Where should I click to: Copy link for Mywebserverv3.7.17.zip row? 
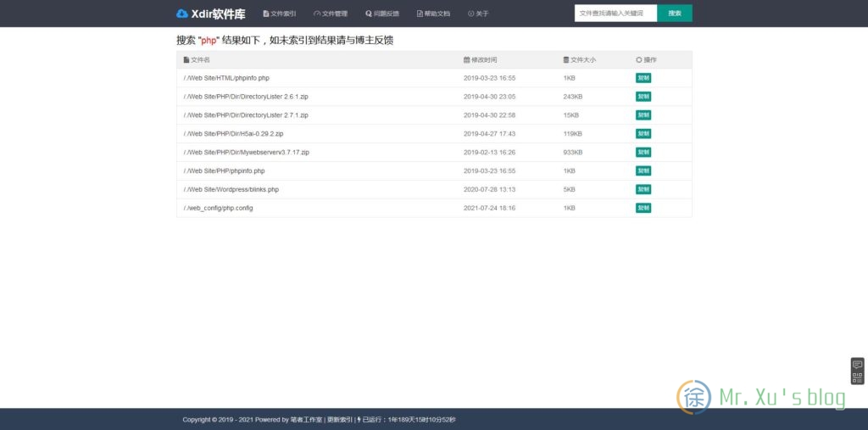tap(643, 153)
